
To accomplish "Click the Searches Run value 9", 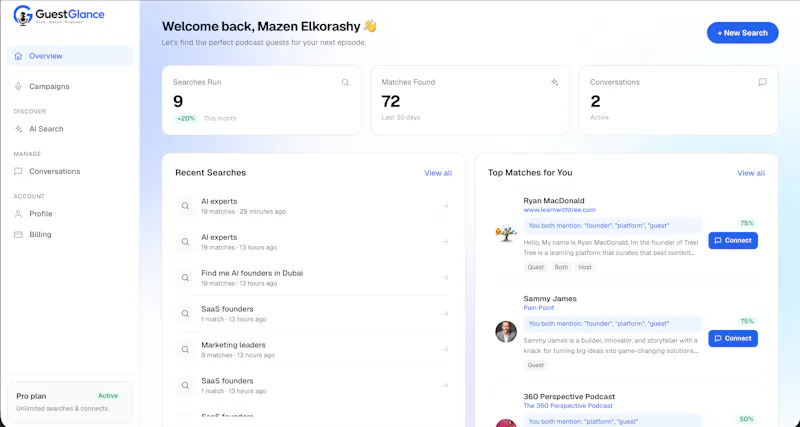I will (178, 101).
